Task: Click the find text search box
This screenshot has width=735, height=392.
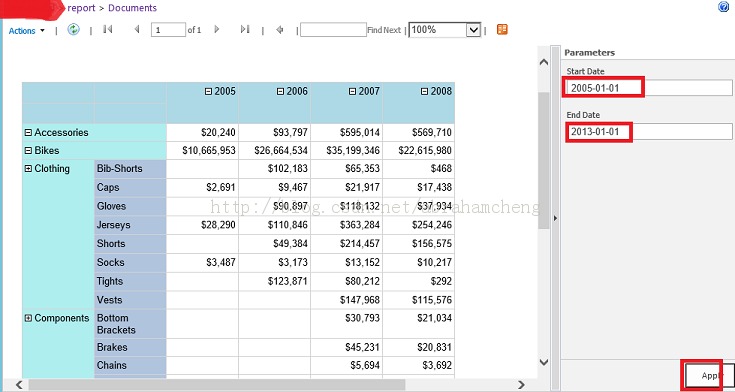Action: tap(333, 30)
